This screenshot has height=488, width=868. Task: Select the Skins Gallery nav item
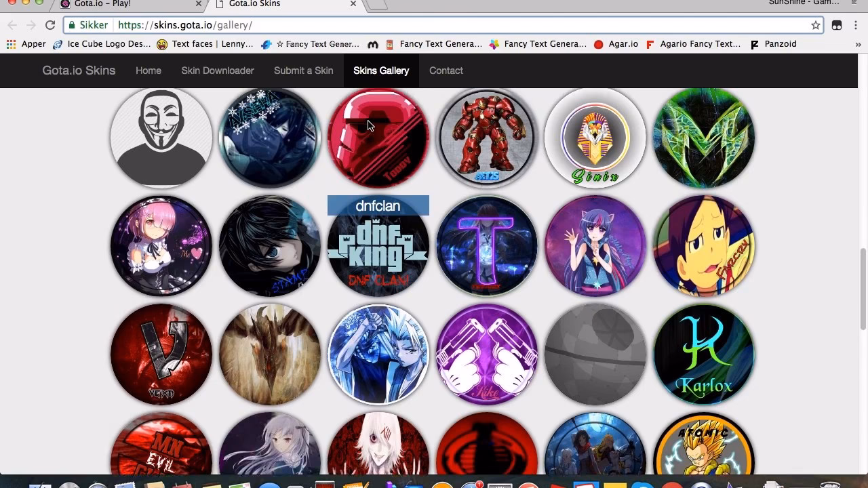(x=381, y=70)
